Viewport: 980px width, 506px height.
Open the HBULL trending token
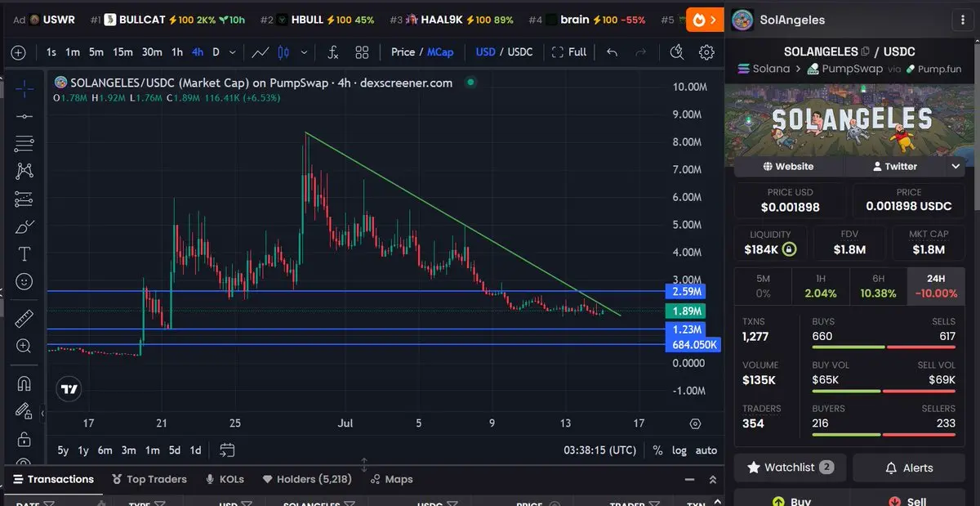pos(317,20)
